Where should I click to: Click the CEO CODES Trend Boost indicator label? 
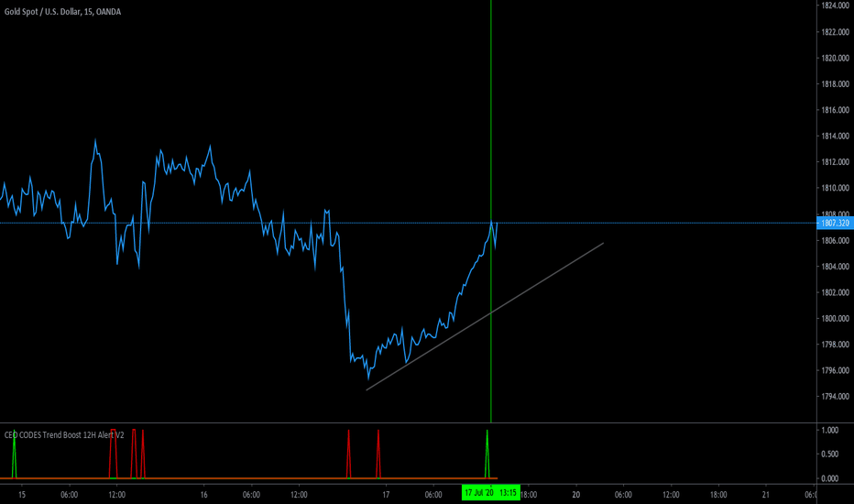[x=64, y=434]
